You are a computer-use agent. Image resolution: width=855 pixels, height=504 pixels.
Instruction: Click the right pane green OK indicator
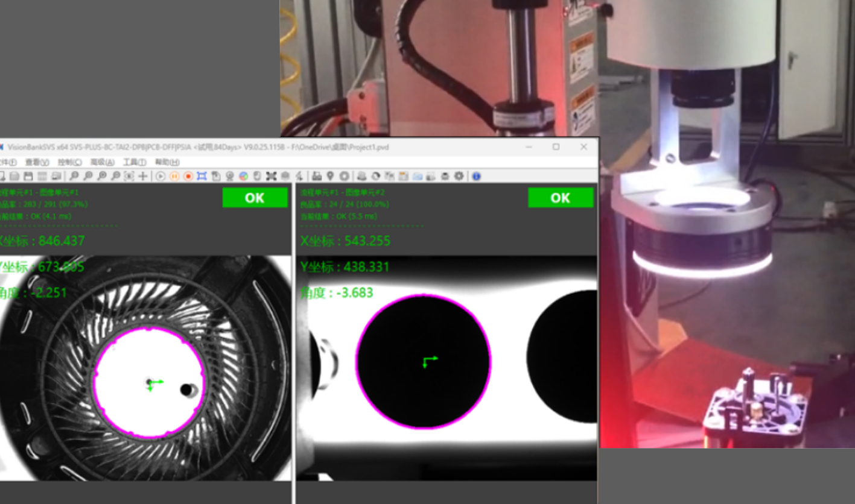561,198
